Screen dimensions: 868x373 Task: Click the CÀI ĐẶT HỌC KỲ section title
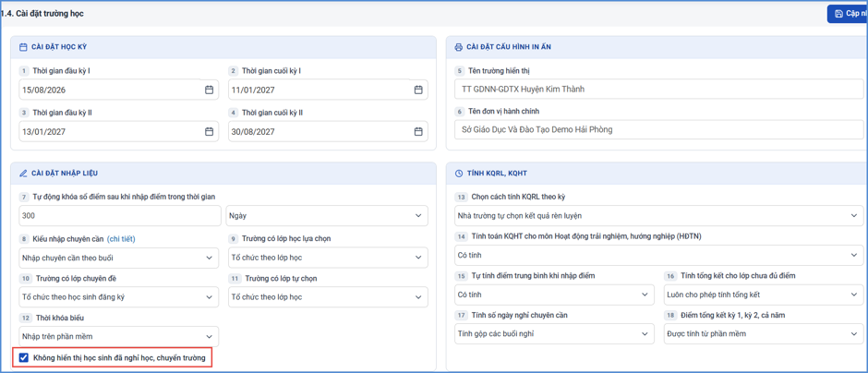[59, 47]
